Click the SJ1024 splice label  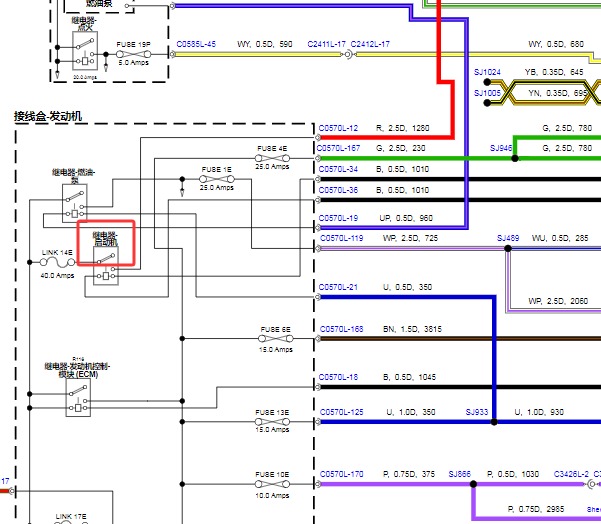click(487, 72)
